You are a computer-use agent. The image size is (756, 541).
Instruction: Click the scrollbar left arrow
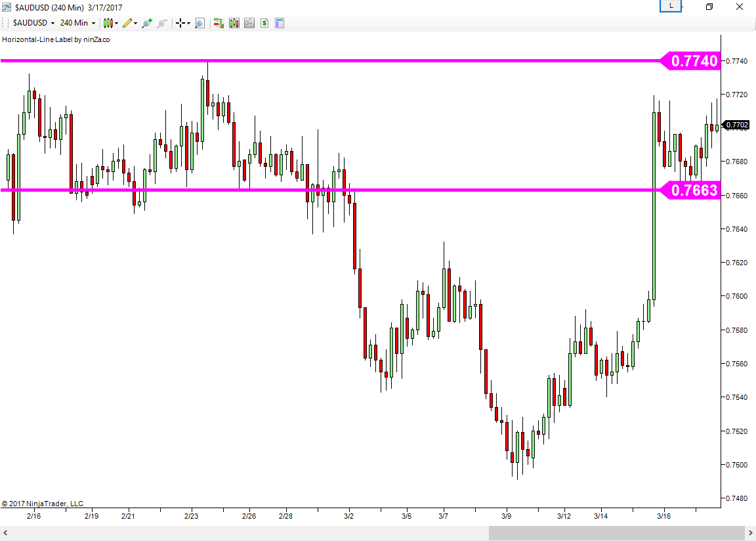[x=5, y=533]
